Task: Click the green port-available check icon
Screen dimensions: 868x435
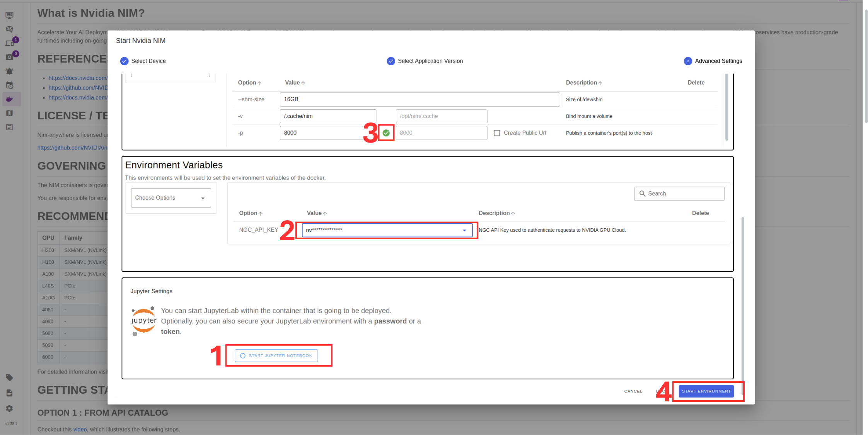Action: click(x=386, y=133)
